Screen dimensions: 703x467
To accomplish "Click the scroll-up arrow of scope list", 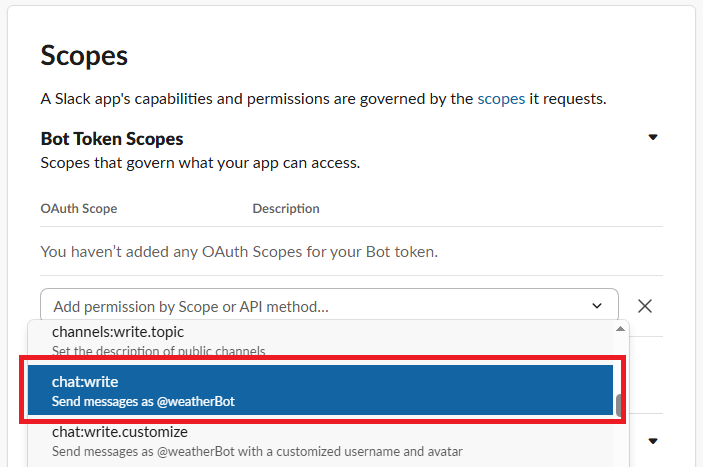I will [x=621, y=329].
